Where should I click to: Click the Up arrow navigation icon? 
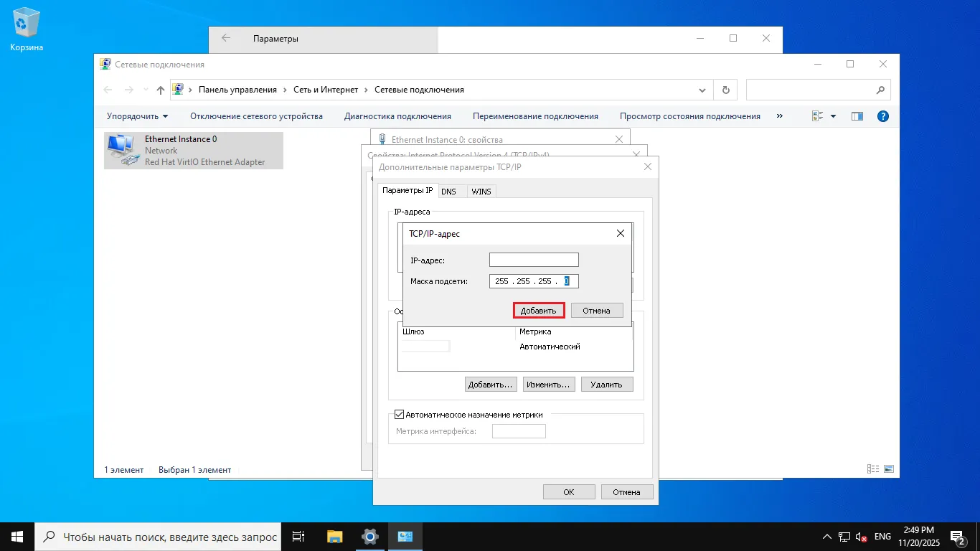pyautogui.click(x=161, y=90)
